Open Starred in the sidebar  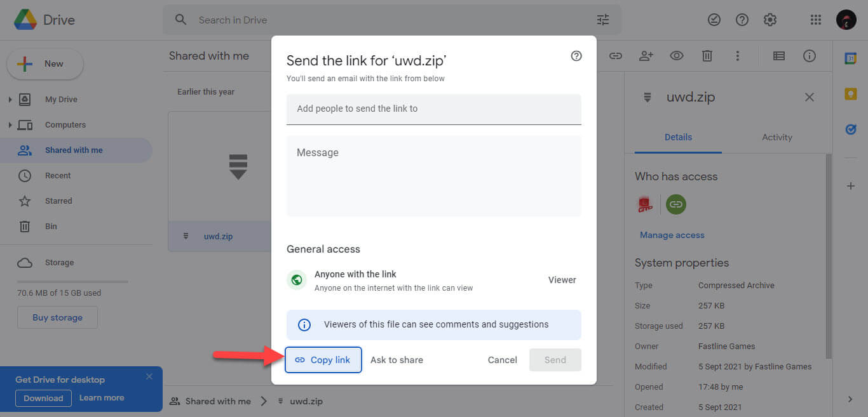tap(58, 201)
